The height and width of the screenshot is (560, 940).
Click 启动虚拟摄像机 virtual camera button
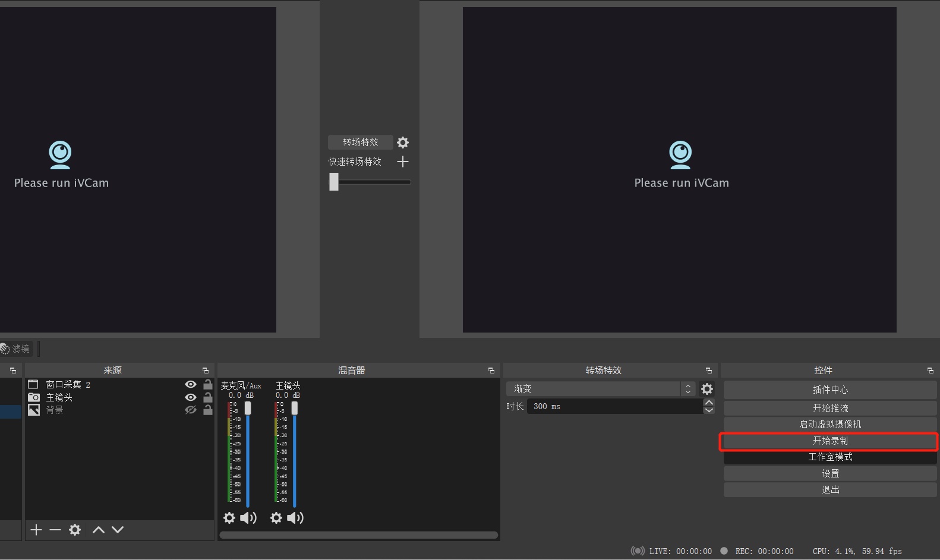click(830, 424)
